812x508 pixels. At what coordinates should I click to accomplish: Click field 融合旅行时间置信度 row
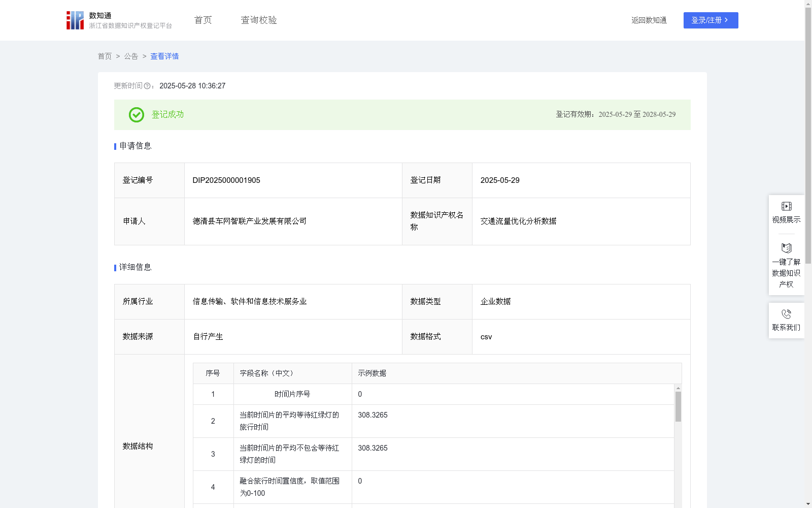click(433, 487)
